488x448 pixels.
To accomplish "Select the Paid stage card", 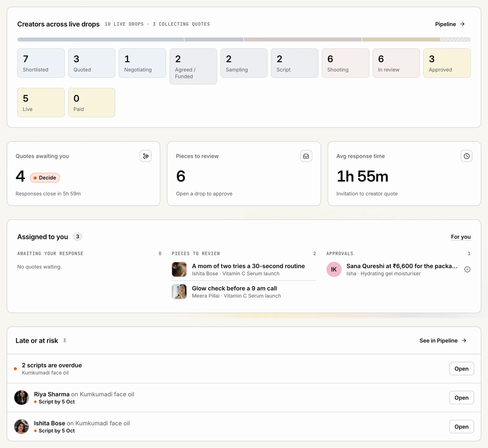I will point(92,103).
